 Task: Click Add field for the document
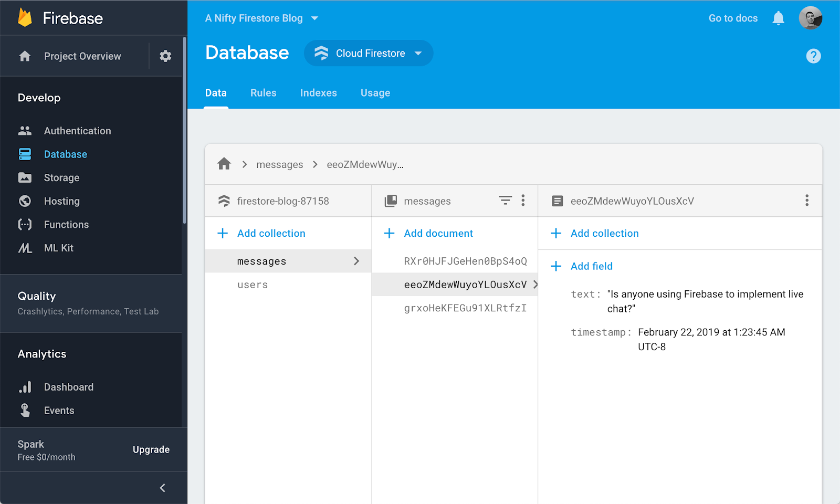(582, 266)
